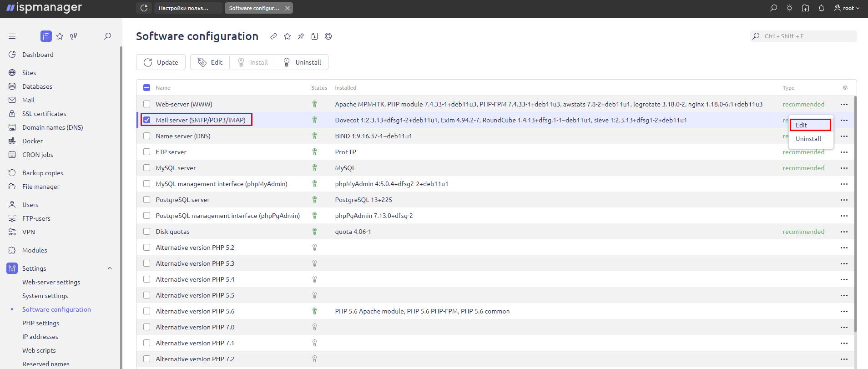868x369 pixels.
Task: Open the three-dot menu for Disk quotas
Action: click(844, 232)
